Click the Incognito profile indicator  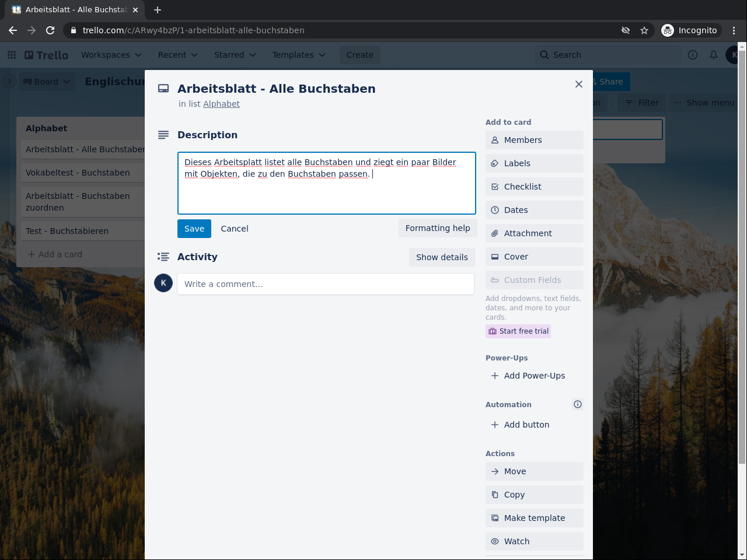point(689,30)
